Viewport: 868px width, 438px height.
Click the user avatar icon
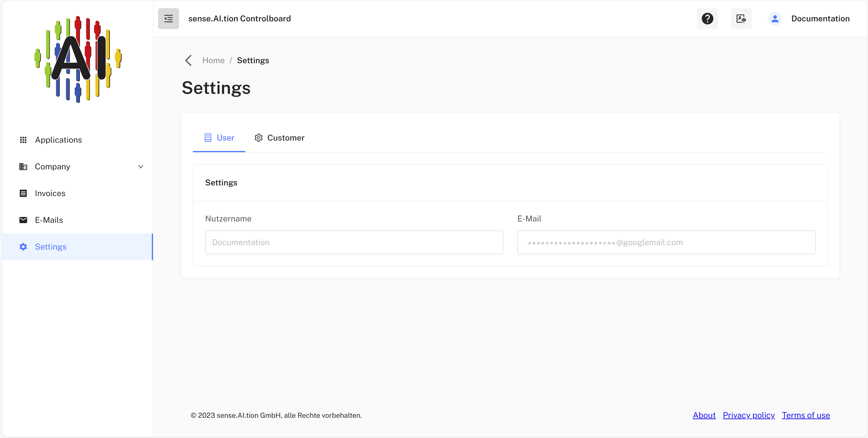[775, 19]
